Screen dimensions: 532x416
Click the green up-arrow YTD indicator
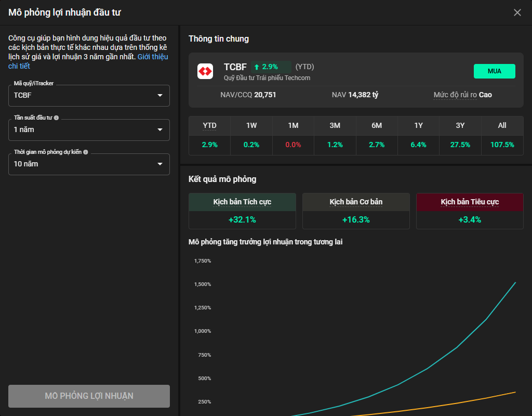pos(257,67)
